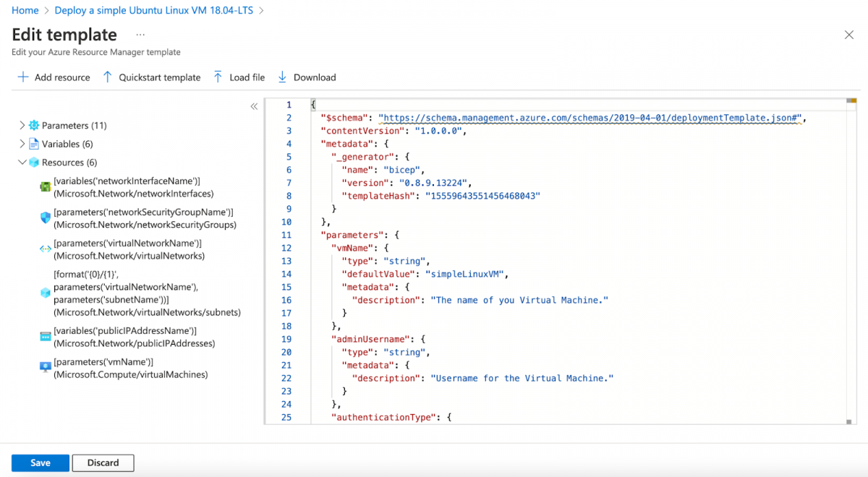The height and width of the screenshot is (477, 868).
Task: Go to Home in the breadcrumb
Action: (25, 11)
